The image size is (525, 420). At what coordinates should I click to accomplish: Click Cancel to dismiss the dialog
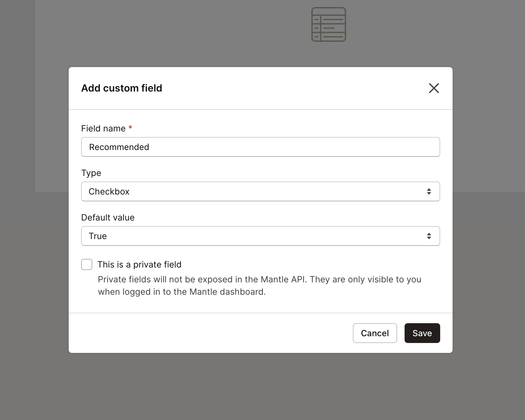coord(375,333)
